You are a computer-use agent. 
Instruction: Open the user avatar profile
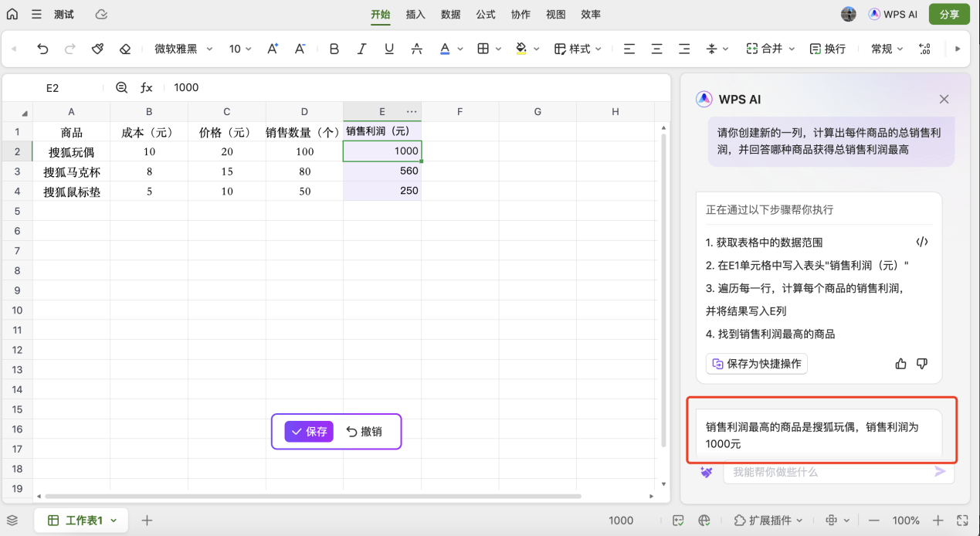[849, 14]
